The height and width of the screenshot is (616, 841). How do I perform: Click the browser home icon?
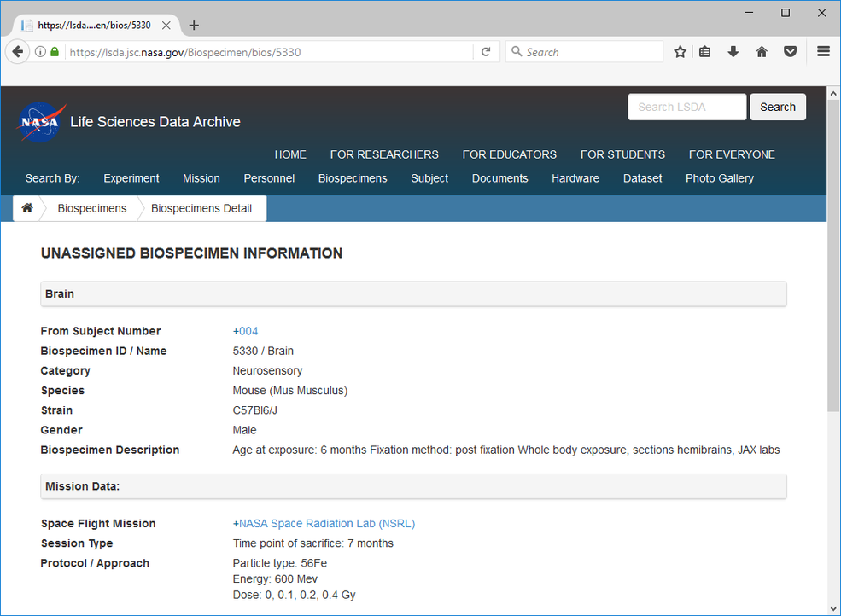coord(762,52)
